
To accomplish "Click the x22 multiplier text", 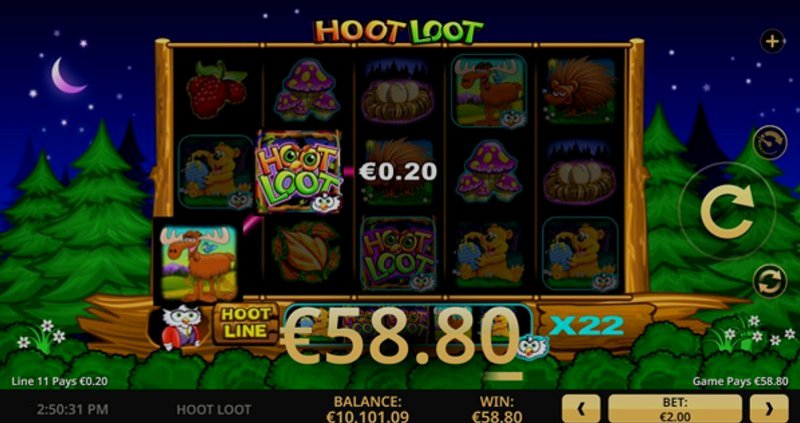I will pos(586,326).
